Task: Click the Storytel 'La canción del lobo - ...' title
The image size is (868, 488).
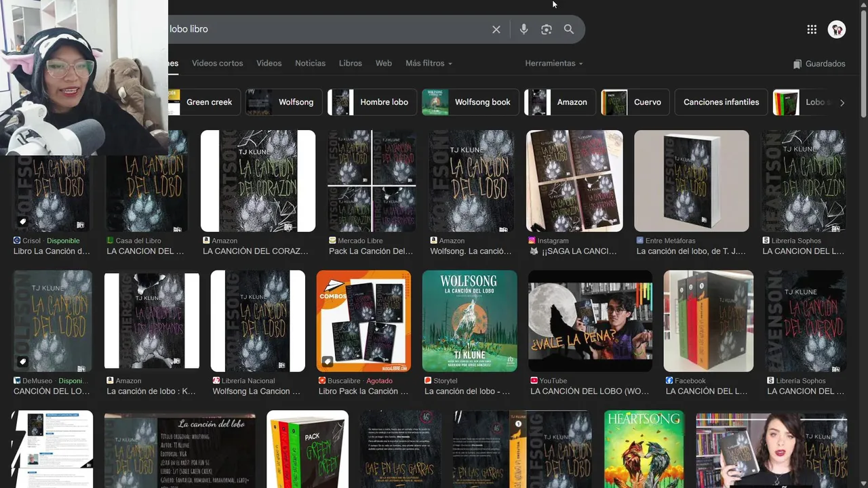Action: [467, 391]
